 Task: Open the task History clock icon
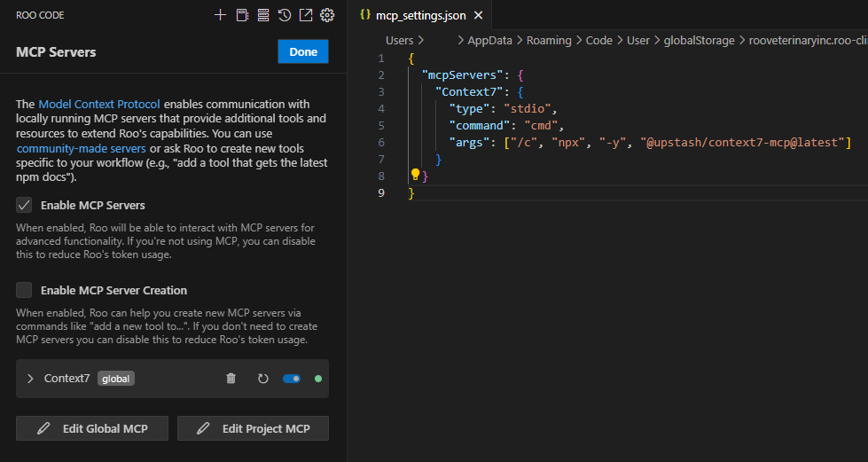click(284, 15)
